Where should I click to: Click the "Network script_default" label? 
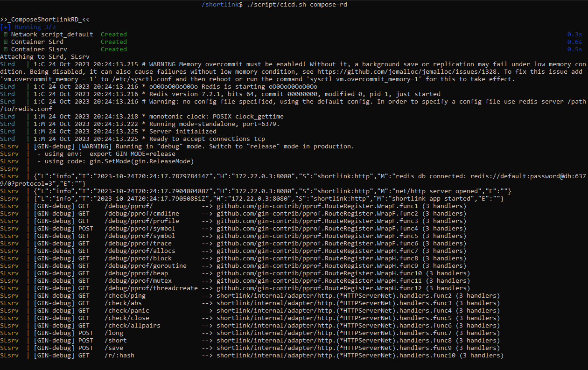[52, 35]
